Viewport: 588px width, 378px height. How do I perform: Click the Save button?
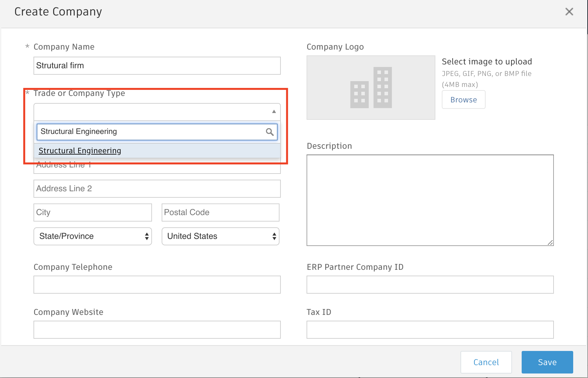pyautogui.click(x=547, y=362)
